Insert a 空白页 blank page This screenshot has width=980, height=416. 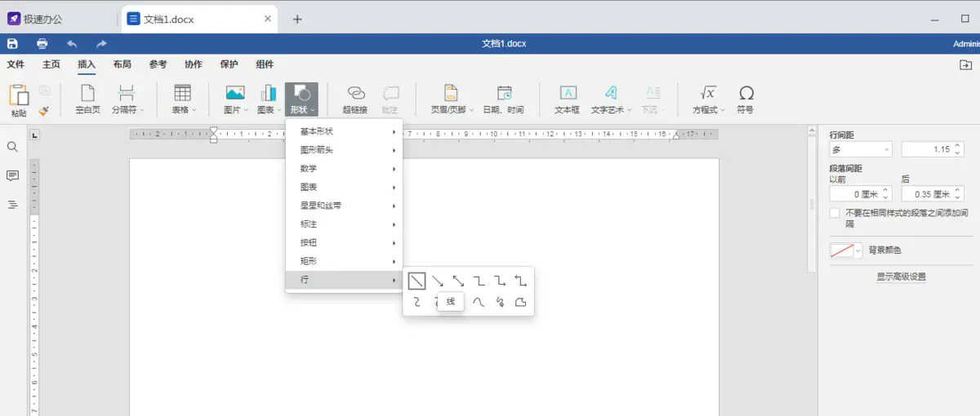(x=87, y=100)
